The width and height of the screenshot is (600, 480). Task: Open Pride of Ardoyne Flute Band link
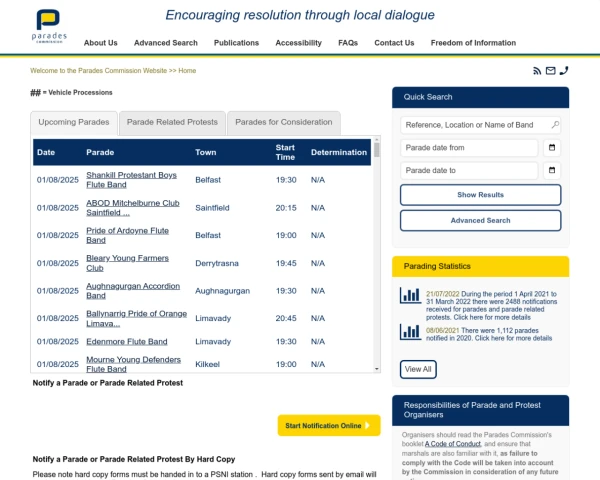(127, 235)
